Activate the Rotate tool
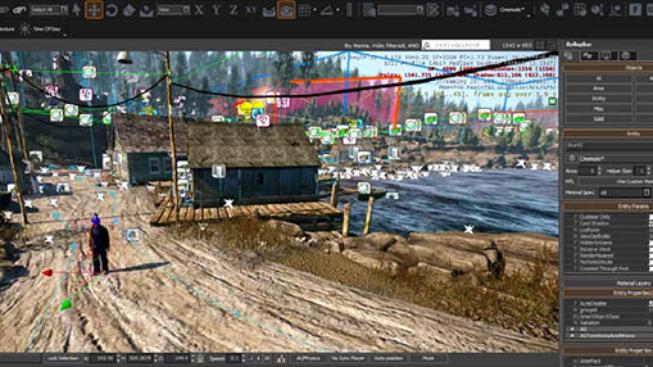 pyautogui.click(x=112, y=10)
